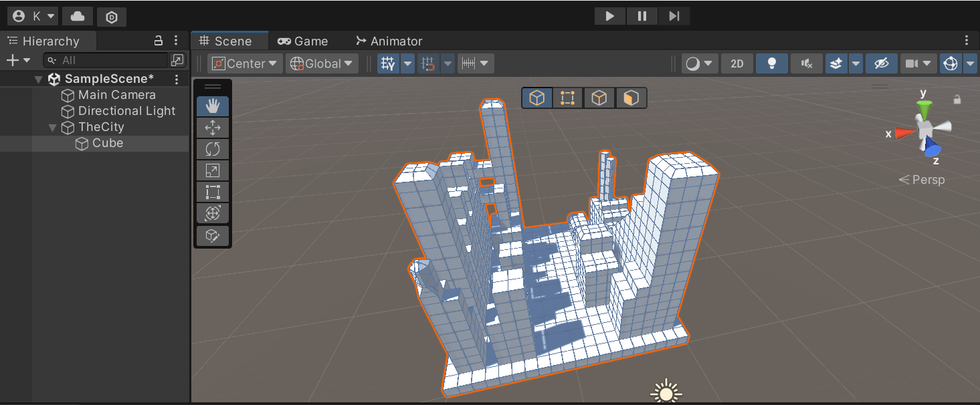
Task: Open the Global handle orientation dropdown
Action: coord(321,63)
